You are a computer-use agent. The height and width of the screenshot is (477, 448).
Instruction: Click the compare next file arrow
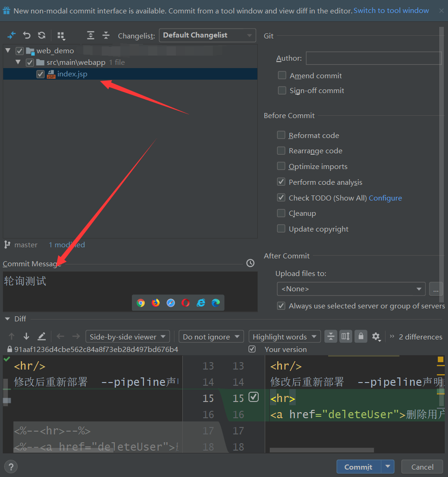76,337
